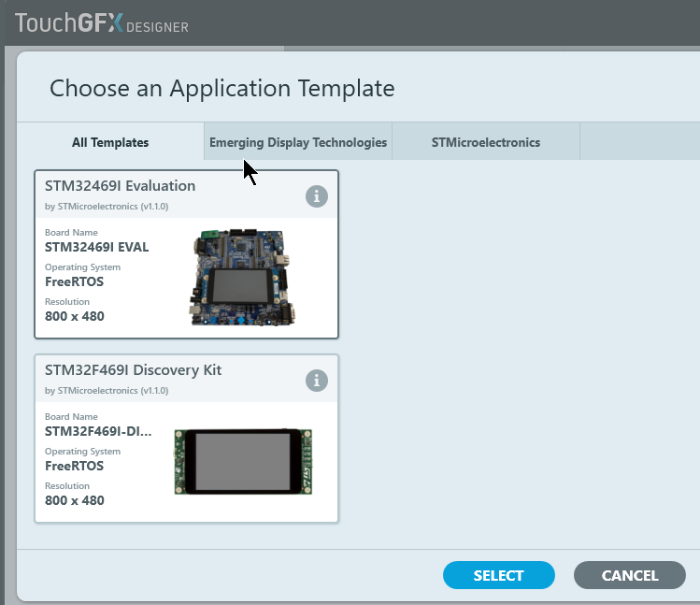Click truncated board name STM32F469I-DI...
The width and height of the screenshot is (700, 605).
[x=98, y=431]
